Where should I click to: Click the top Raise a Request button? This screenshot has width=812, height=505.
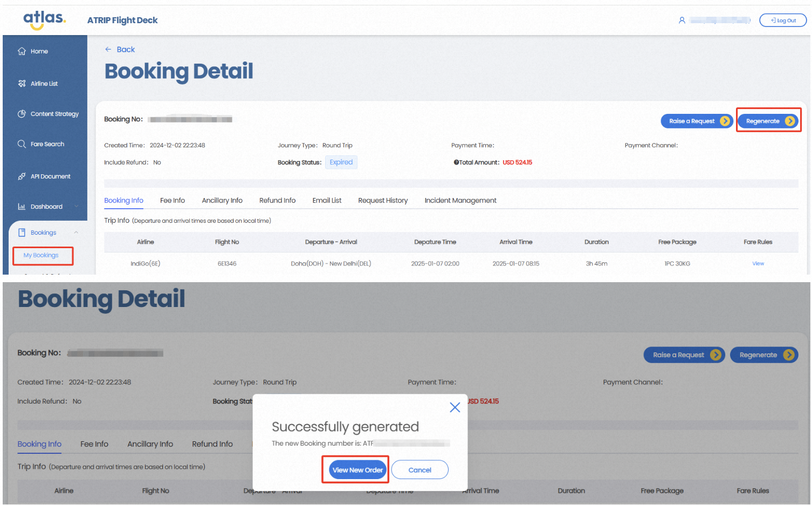[696, 121]
